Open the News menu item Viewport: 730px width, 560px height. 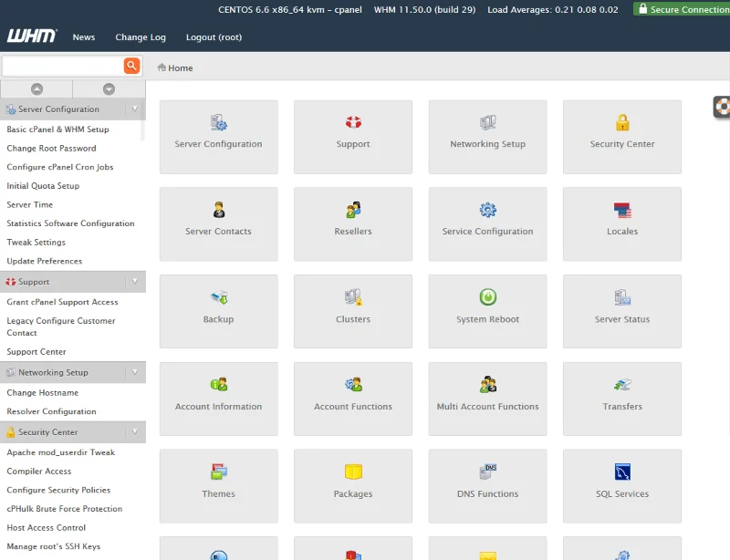pyautogui.click(x=84, y=37)
